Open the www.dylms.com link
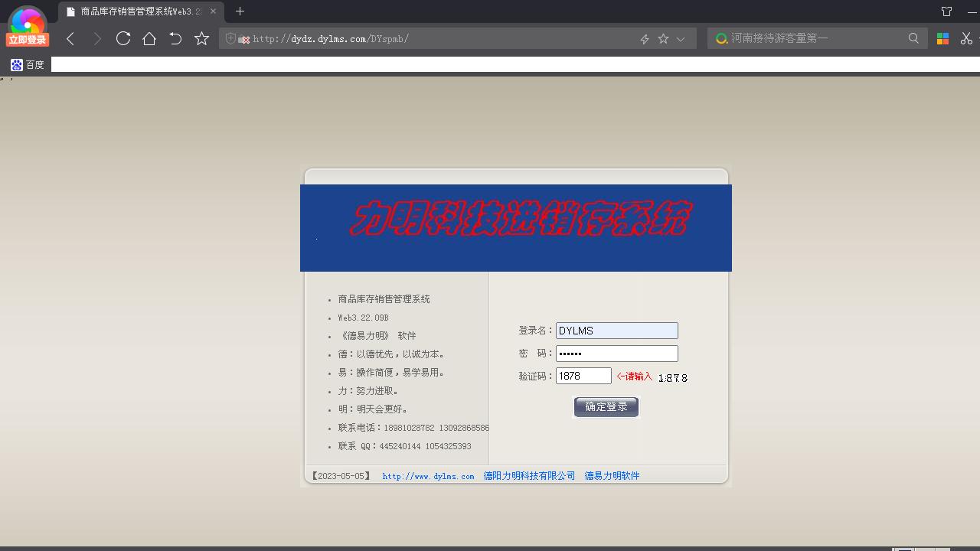This screenshot has width=980, height=551. pos(427,475)
